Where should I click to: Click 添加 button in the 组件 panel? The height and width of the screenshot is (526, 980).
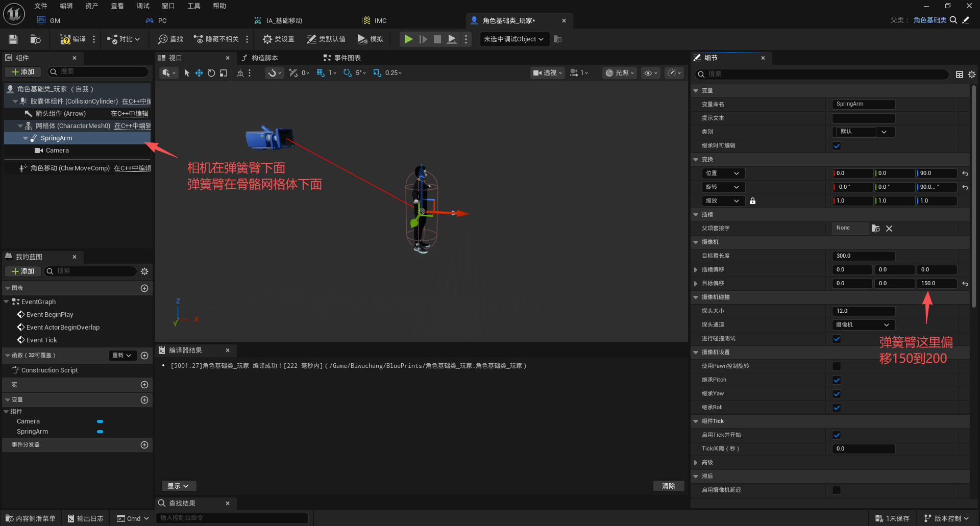coord(23,72)
